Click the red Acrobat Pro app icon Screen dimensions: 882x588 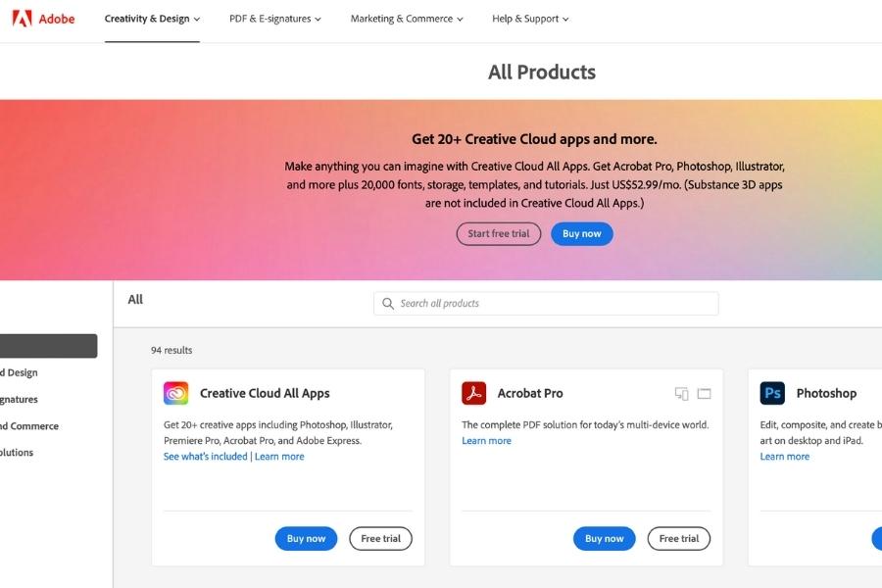[x=473, y=393]
